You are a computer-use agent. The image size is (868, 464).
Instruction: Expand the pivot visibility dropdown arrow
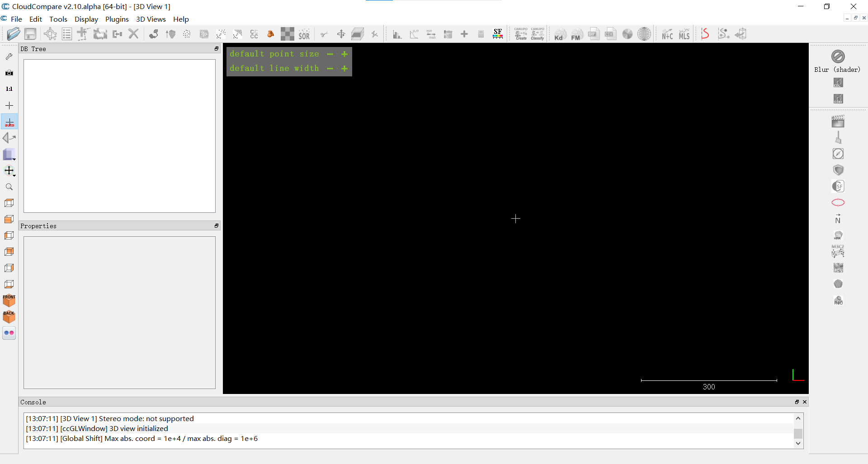[x=14, y=176]
